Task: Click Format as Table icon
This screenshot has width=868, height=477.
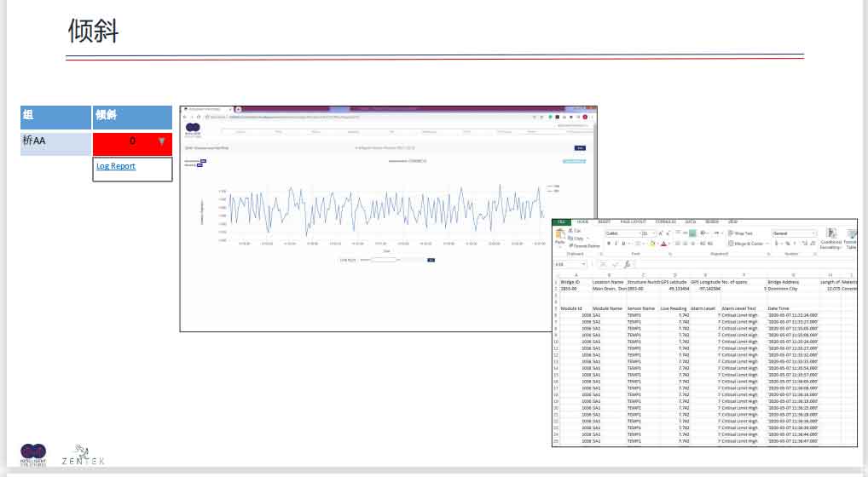Action: [851, 238]
